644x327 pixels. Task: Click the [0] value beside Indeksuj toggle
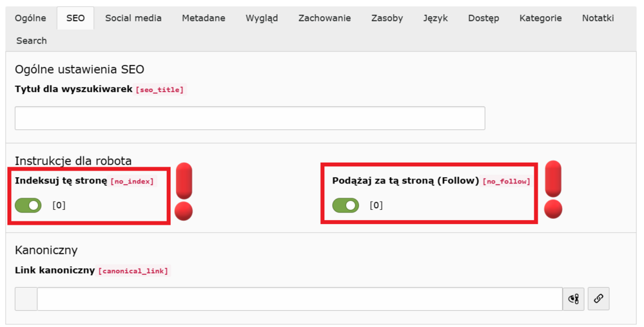(59, 205)
